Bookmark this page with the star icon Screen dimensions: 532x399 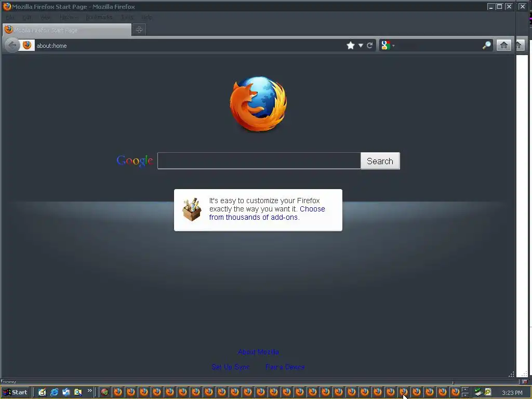tap(351, 46)
